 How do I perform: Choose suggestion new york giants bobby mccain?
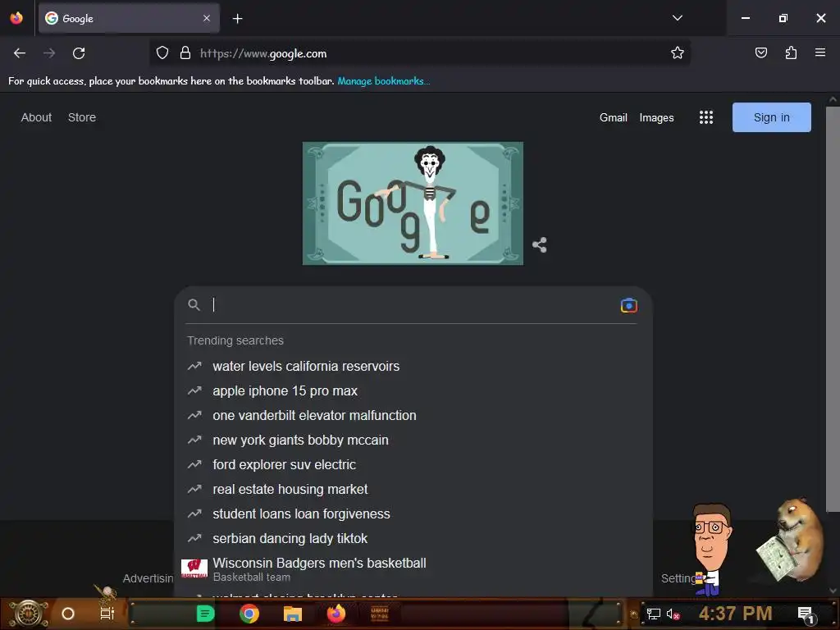[x=413, y=440]
